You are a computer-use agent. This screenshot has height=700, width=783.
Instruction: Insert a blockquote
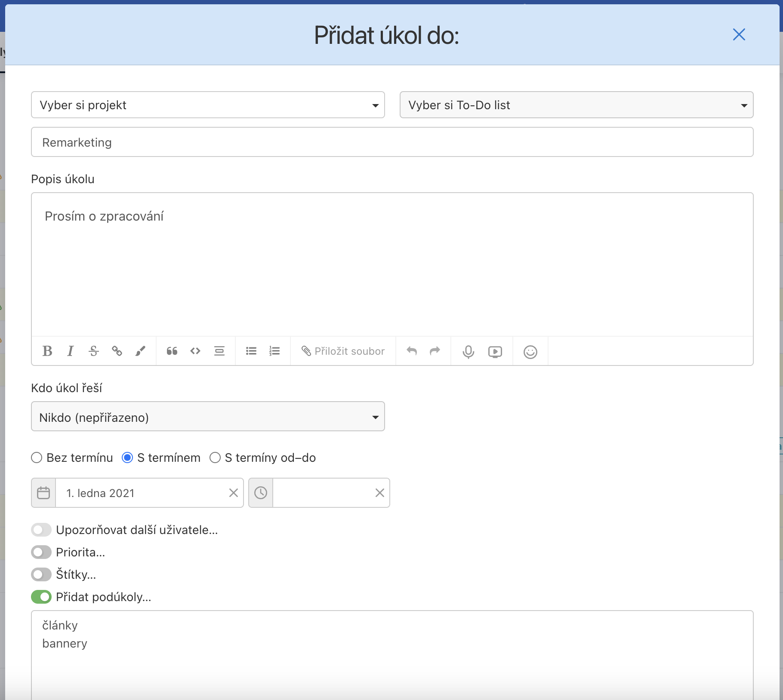click(x=172, y=351)
